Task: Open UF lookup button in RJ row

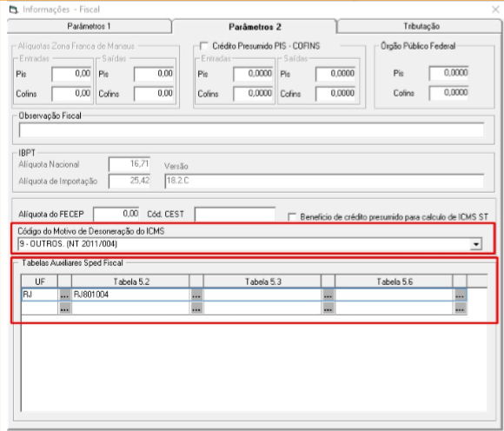Action: pos(64,295)
